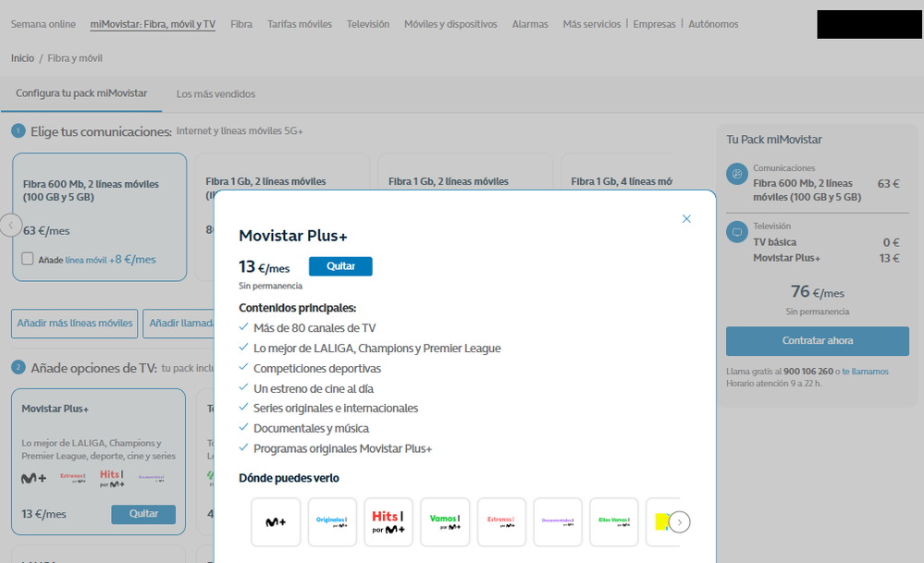Screen dimensions: 924x563
Task: Tick the 'Añade línea móvil +8 €/mes' checkbox
Action: tap(28, 260)
